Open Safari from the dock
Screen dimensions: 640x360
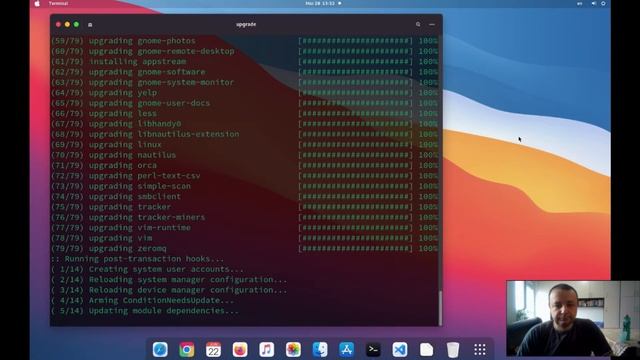click(160, 350)
